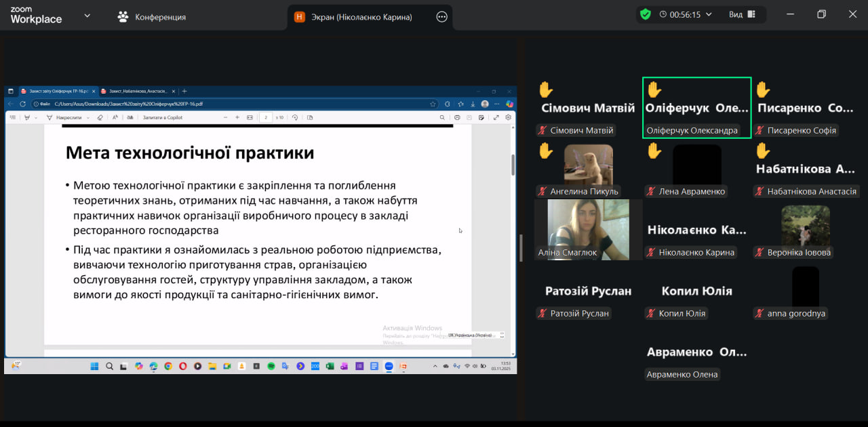Open PDF viewer settings gear
The image size is (868, 427).
click(x=508, y=117)
